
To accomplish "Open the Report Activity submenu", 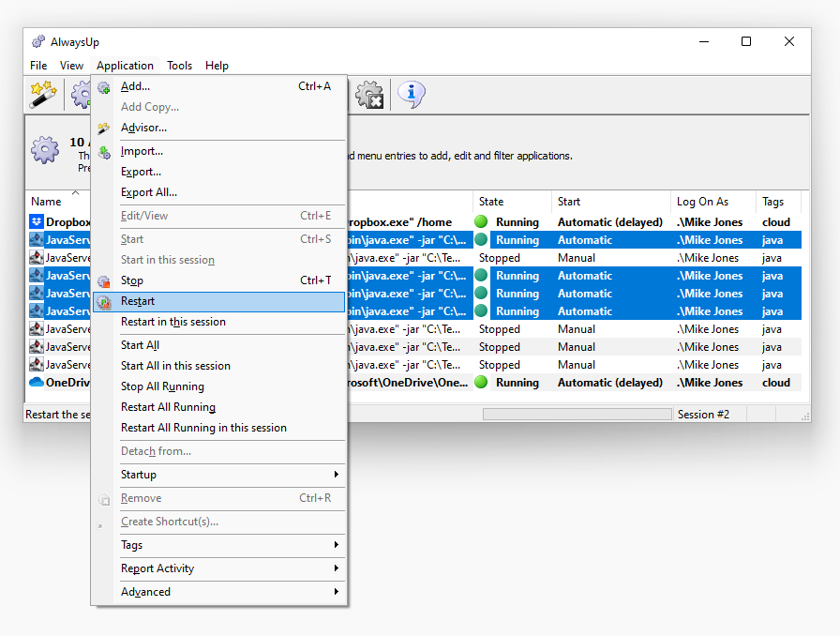I will click(x=225, y=568).
